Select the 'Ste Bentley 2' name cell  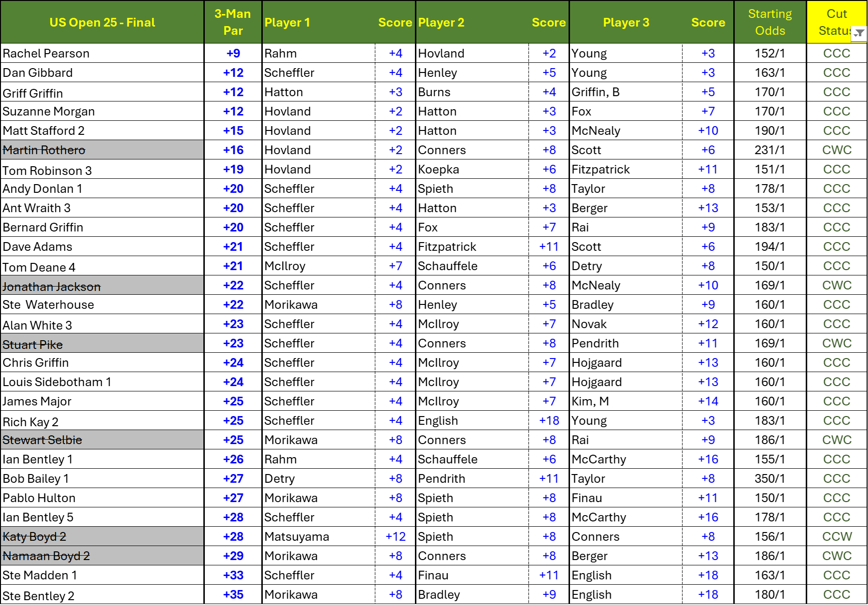point(102,594)
